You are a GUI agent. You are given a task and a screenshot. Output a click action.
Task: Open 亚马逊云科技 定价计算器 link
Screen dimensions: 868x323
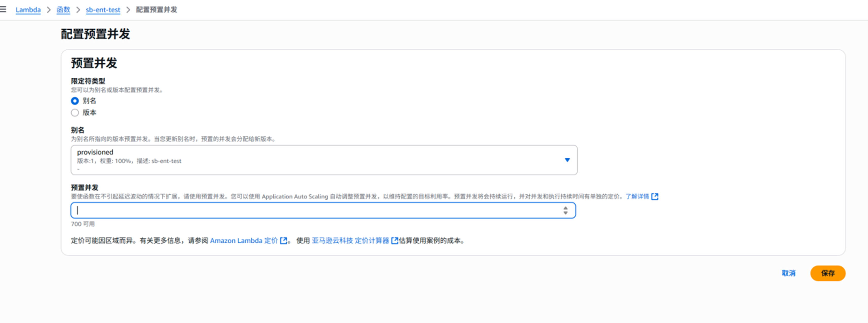[350, 240]
